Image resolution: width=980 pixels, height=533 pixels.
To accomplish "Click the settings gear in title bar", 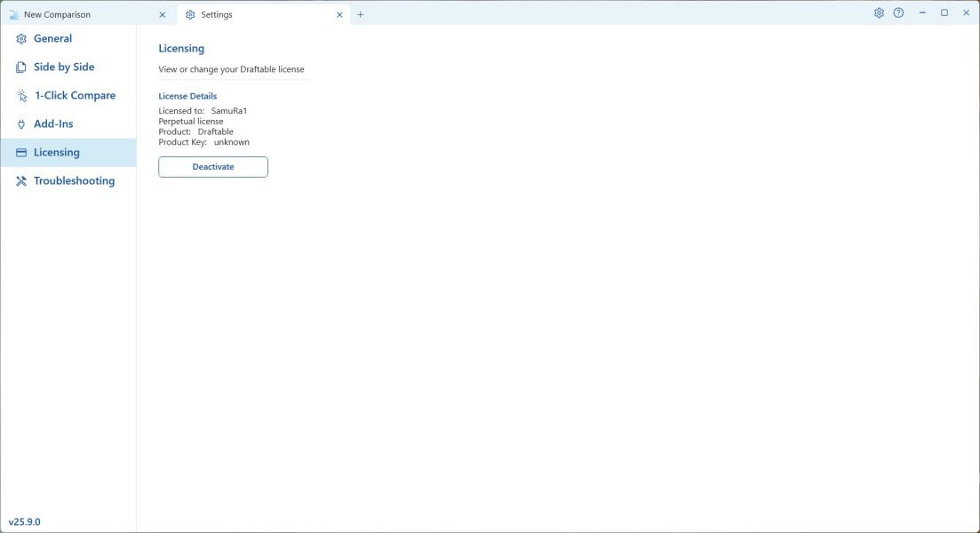I will pos(879,13).
